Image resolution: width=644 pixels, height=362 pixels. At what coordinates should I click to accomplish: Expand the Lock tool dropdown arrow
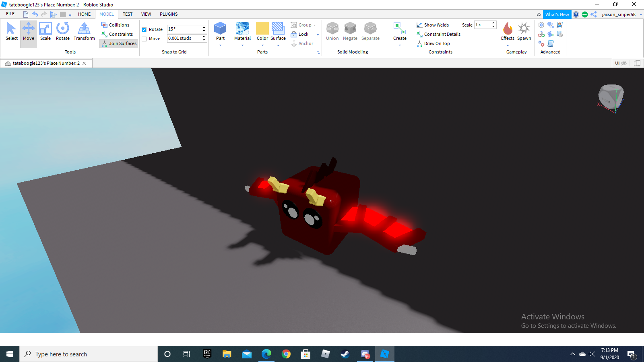click(x=318, y=35)
